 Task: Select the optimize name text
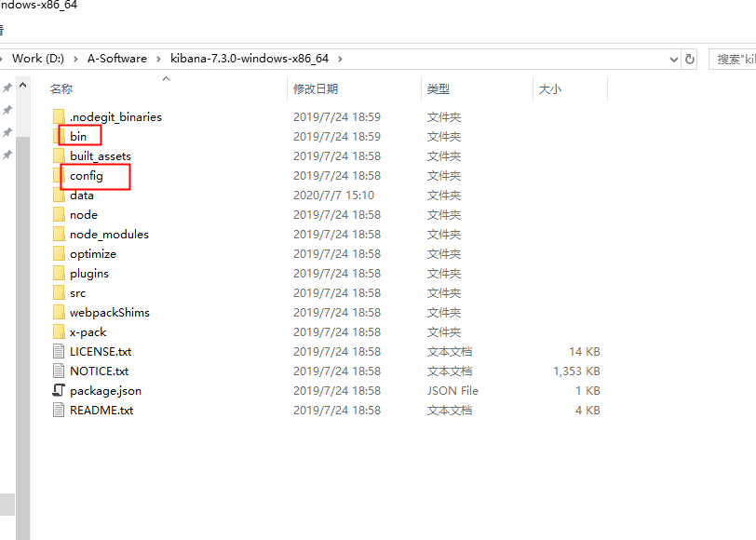tap(93, 253)
